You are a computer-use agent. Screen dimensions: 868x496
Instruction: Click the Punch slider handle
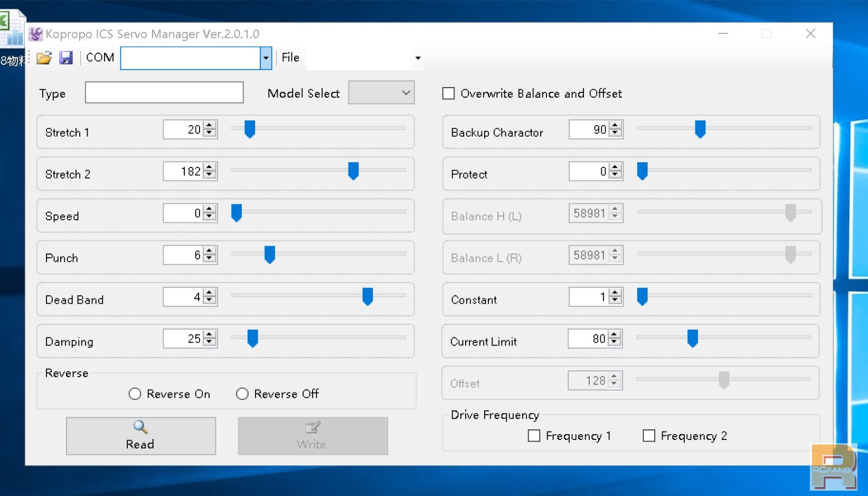(270, 254)
